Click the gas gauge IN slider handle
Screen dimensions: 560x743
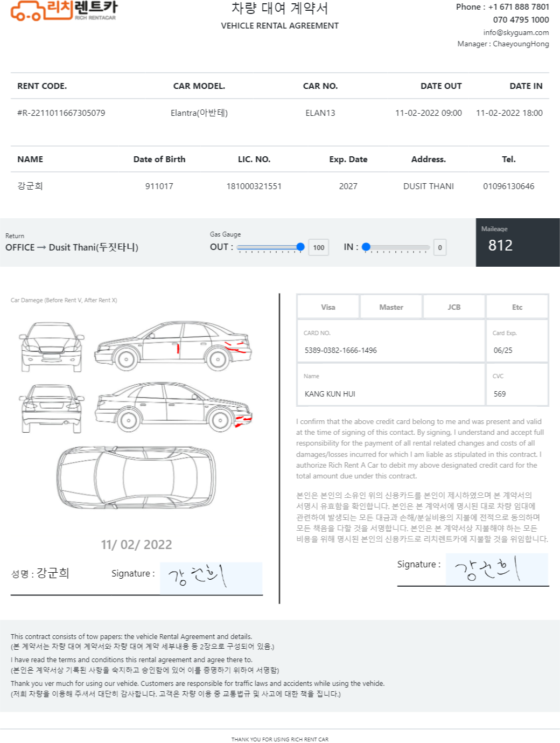366,247
